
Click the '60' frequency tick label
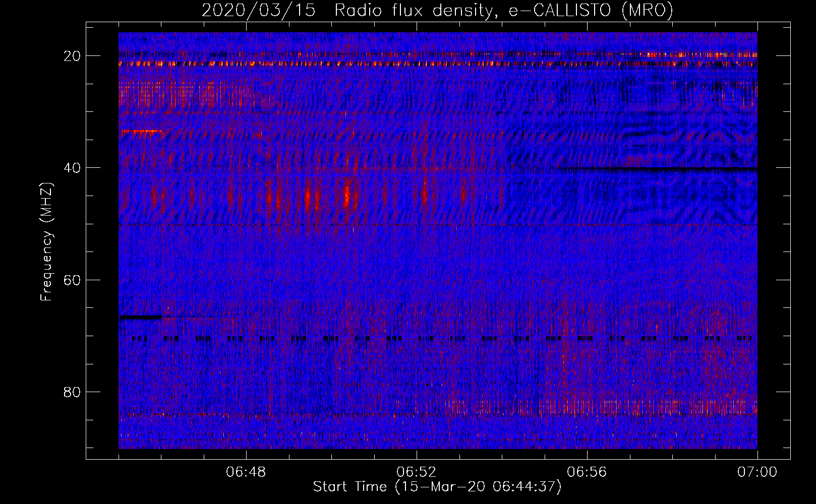[73, 280]
